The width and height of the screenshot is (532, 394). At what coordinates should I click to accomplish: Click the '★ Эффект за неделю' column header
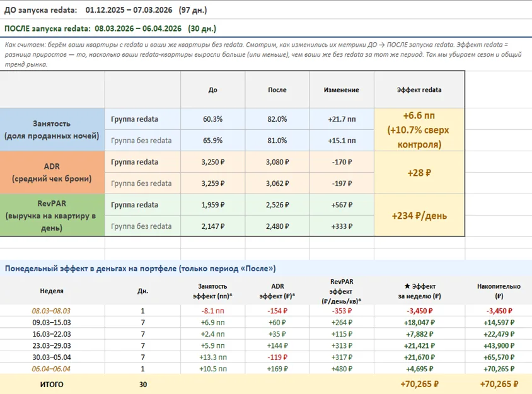pyautogui.click(x=419, y=291)
